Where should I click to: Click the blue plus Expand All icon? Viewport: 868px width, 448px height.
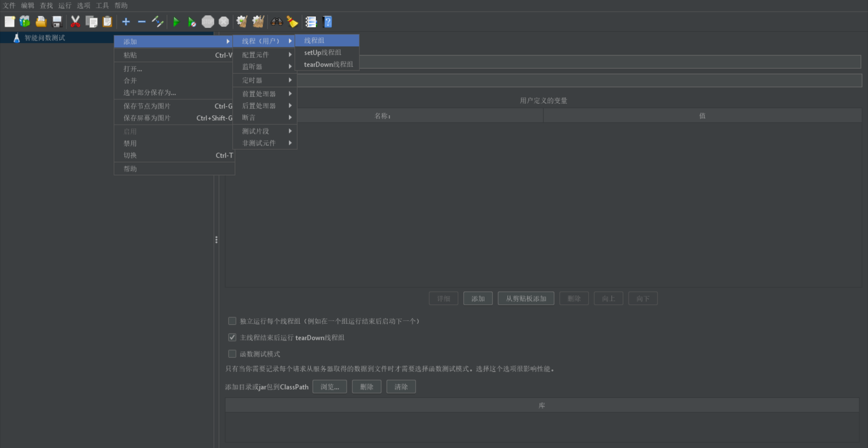click(x=126, y=22)
